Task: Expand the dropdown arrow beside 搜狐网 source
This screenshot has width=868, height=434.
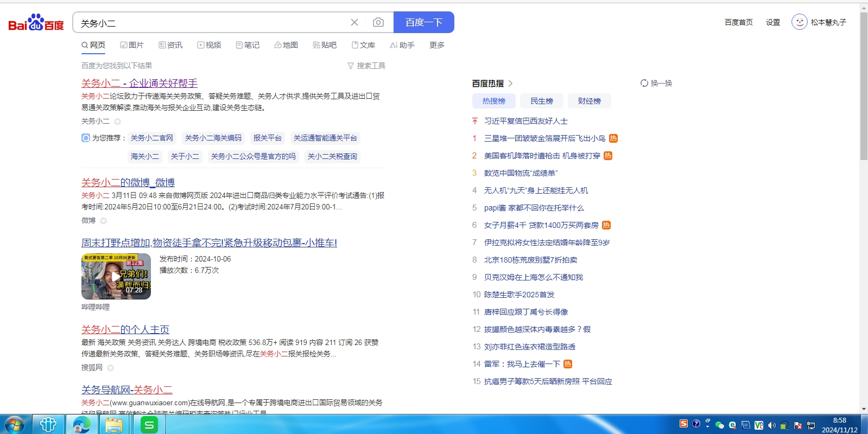Action: coord(111,368)
